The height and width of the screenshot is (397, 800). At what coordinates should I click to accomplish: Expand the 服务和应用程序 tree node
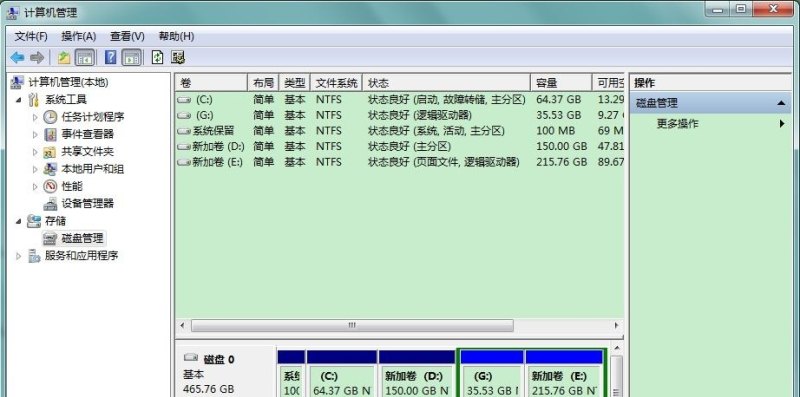click(x=19, y=256)
